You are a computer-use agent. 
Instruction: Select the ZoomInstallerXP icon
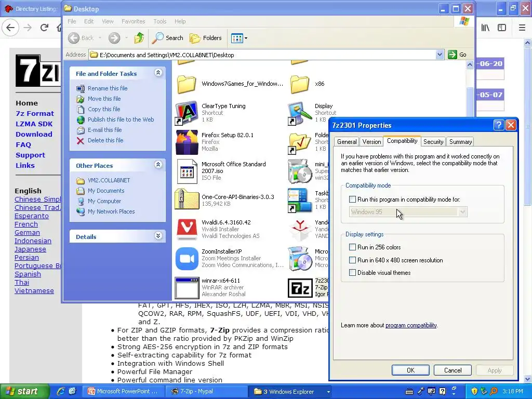click(187, 259)
